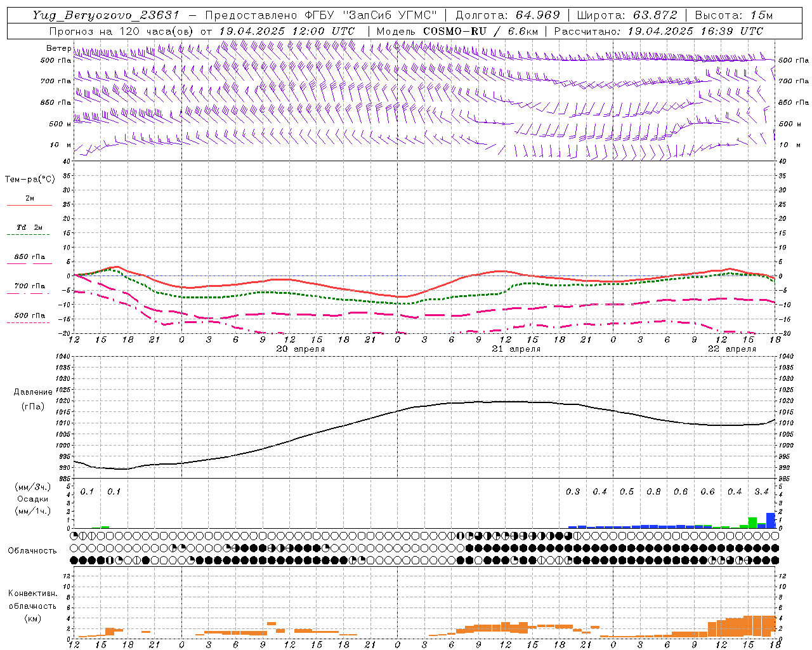Click the tallest blue precipitation bar
The height and width of the screenshot is (650, 812).
[x=771, y=521]
